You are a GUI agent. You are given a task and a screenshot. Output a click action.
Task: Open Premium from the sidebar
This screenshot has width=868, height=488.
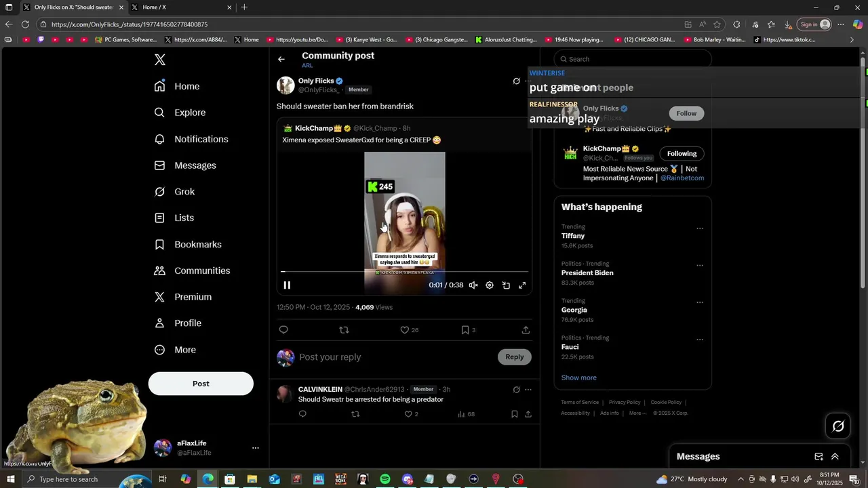pos(183,297)
